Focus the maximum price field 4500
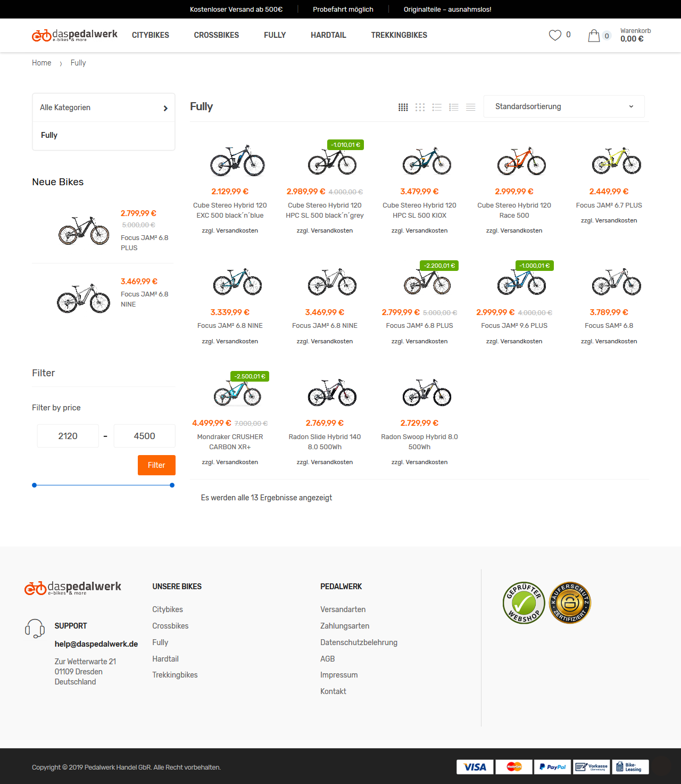 coord(145,436)
